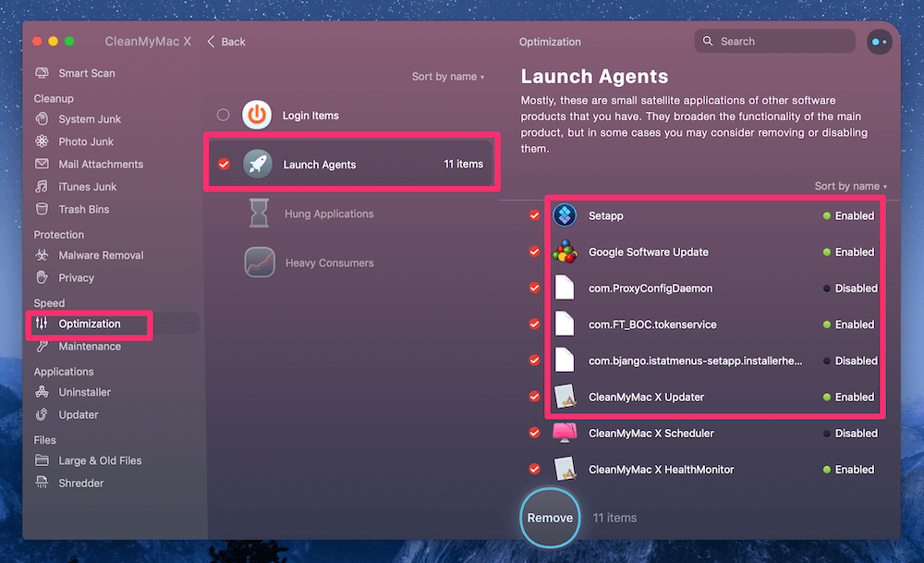
Task: Uncheck the com.ProxyConfigDaemon checkbox
Action: 534,288
